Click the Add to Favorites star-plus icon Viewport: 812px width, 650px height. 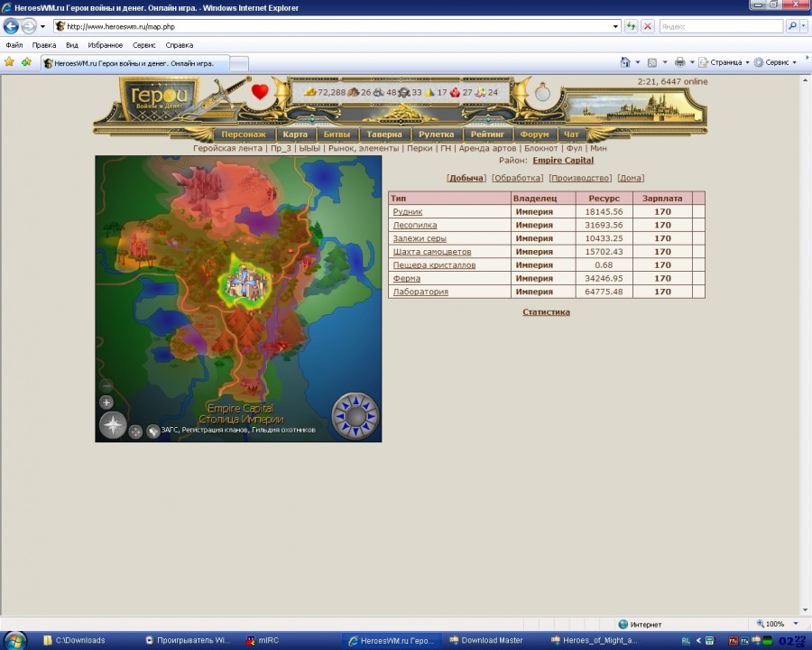tap(26, 62)
